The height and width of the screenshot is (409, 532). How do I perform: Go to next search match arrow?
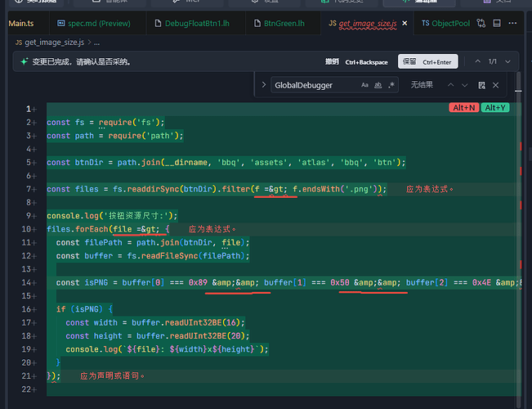466,85
